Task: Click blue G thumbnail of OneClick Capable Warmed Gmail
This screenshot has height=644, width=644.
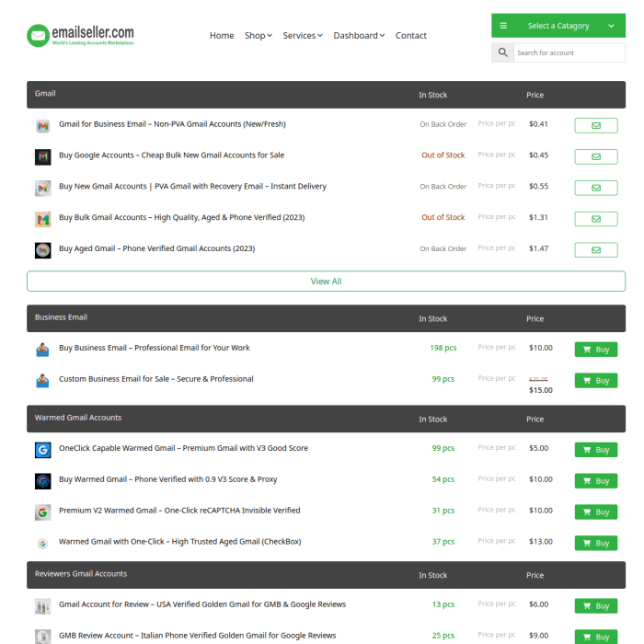Action: point(42,450)
